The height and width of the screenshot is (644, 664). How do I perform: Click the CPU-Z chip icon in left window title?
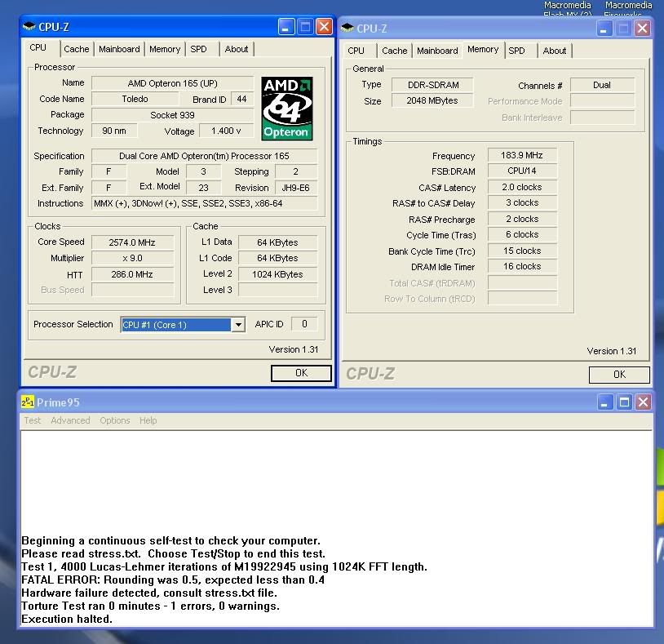click(29, 27)
